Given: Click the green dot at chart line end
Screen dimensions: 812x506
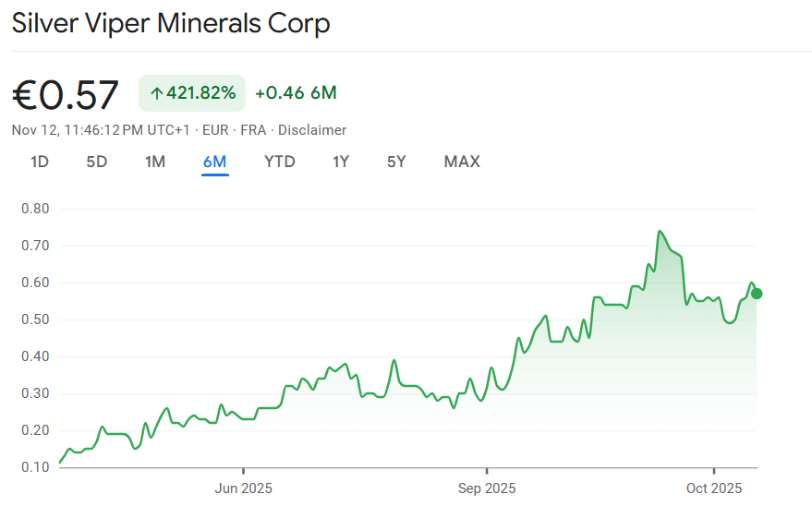Looking at the screenshot, I should tap(757, 294).
